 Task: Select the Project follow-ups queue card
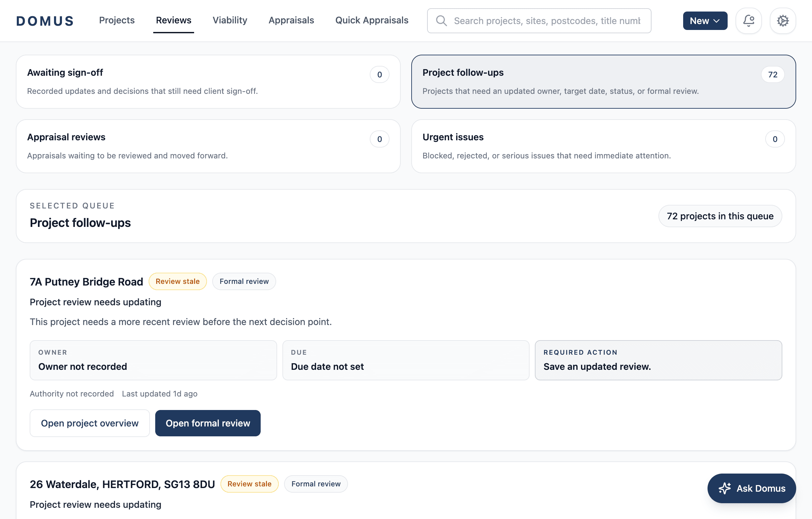coord(603,82)
